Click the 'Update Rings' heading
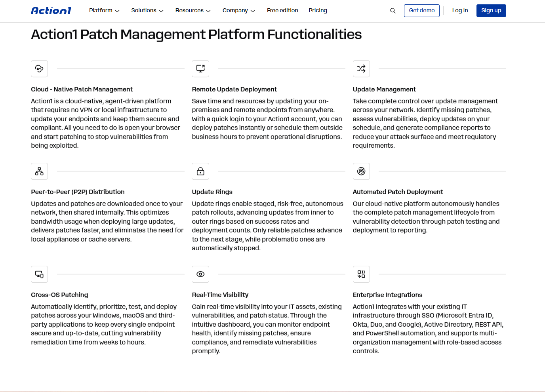The image size is (545, 392). click(212, 192)
